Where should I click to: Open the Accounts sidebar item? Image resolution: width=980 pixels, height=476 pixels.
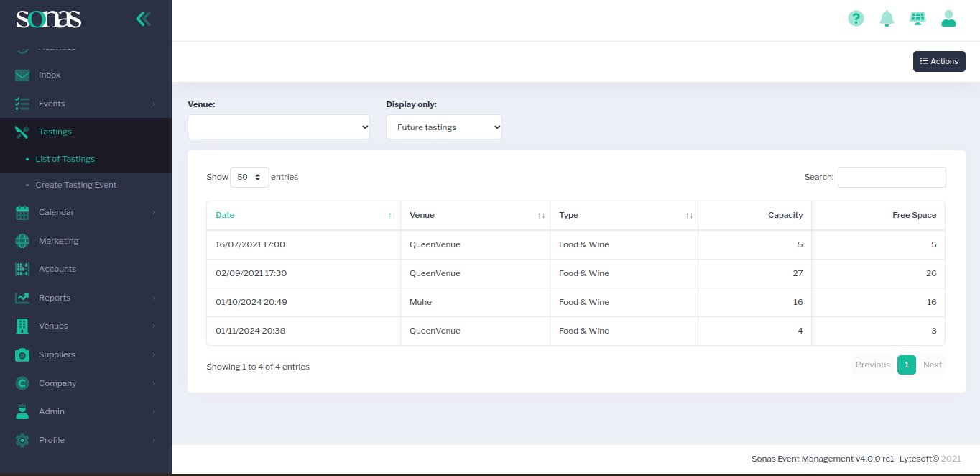point(57,269)
